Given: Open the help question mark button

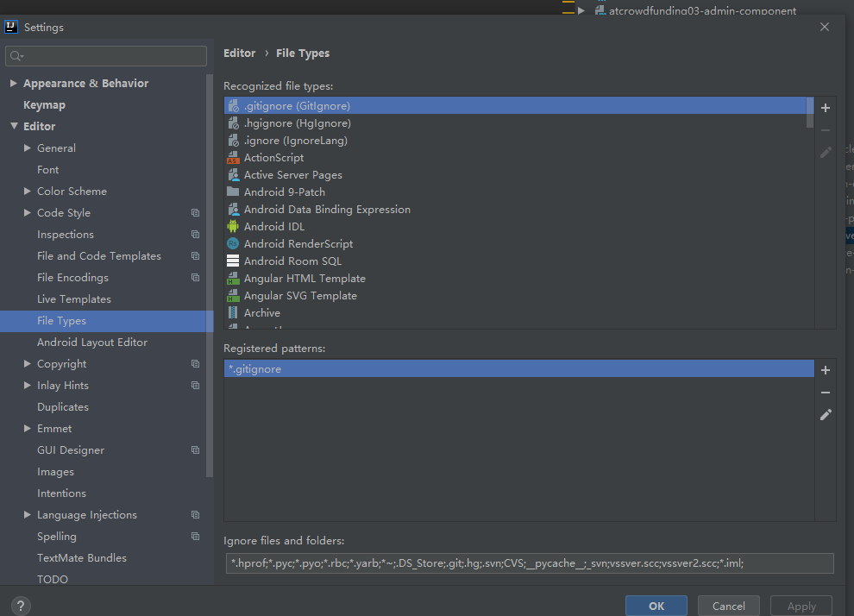Looking at the screenshot, I should pyautogui.click(x=22, y=606).
